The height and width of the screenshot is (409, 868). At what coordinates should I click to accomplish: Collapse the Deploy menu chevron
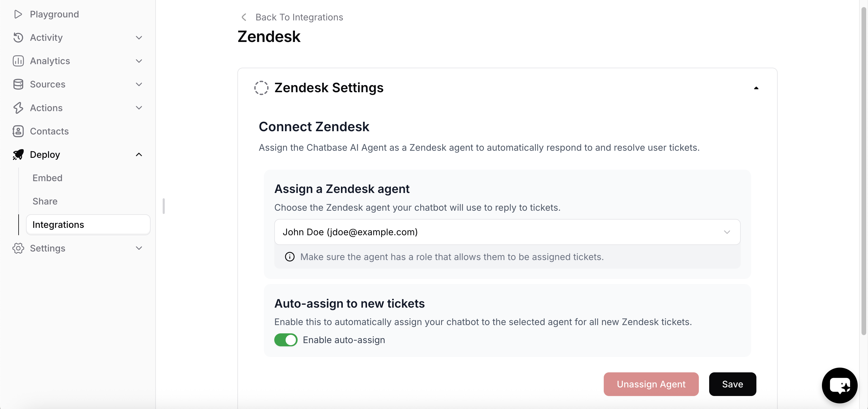[139, 155]
